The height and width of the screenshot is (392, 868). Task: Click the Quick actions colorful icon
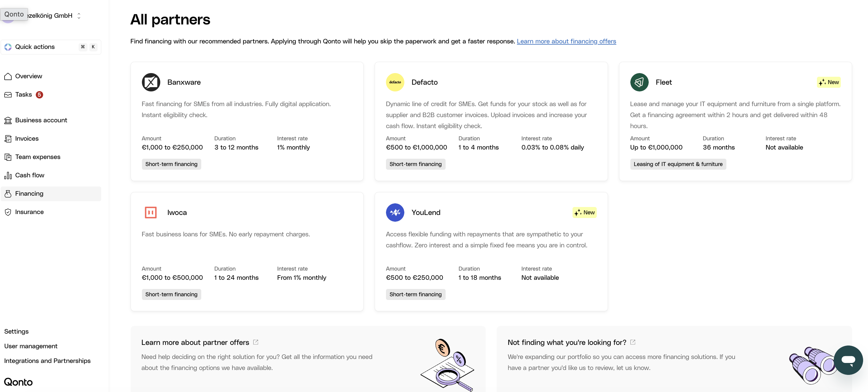click(x=8, y=47)
